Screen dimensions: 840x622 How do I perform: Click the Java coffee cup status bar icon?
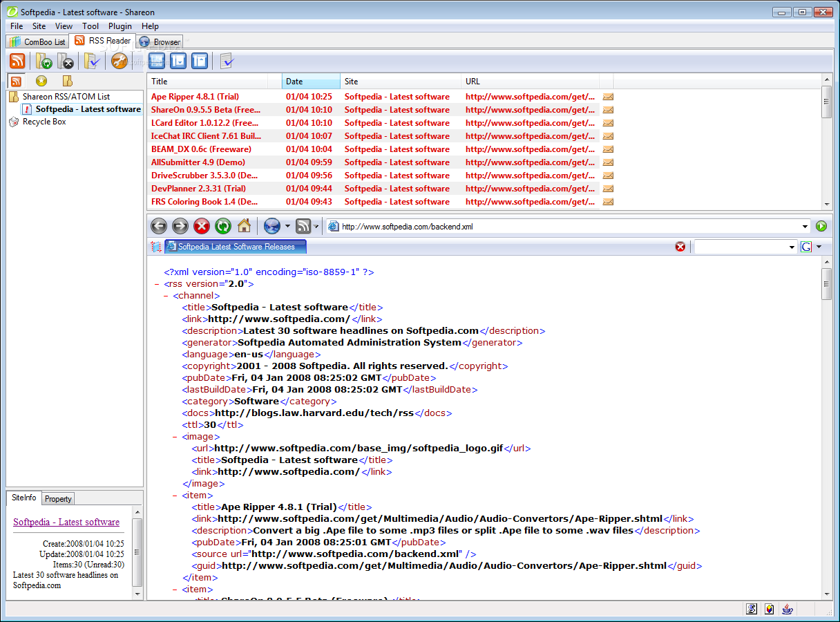coord(787,609)
